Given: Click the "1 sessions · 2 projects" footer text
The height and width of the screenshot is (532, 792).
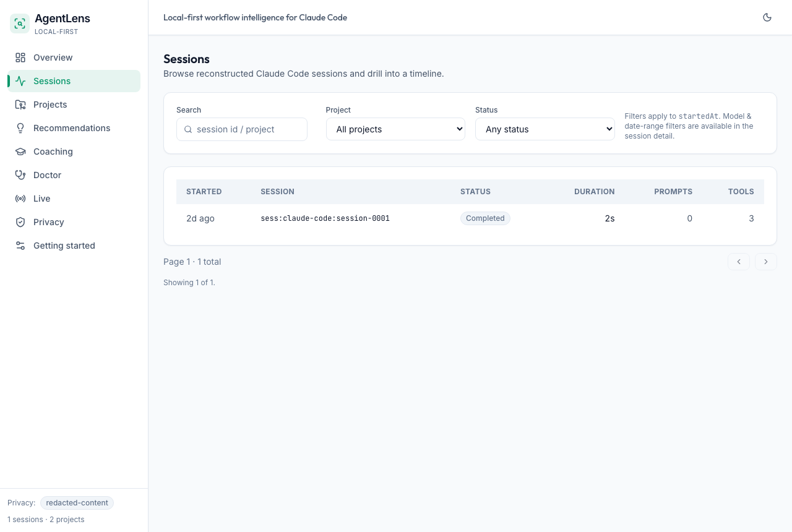Looking at the screenshot, I should pos(46,520).
